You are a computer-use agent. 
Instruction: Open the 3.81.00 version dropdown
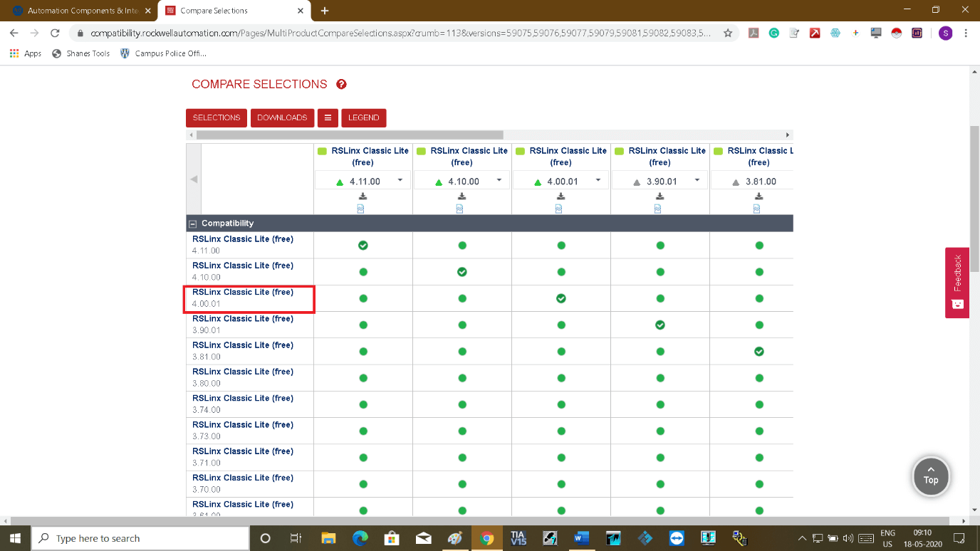point(752,181)
